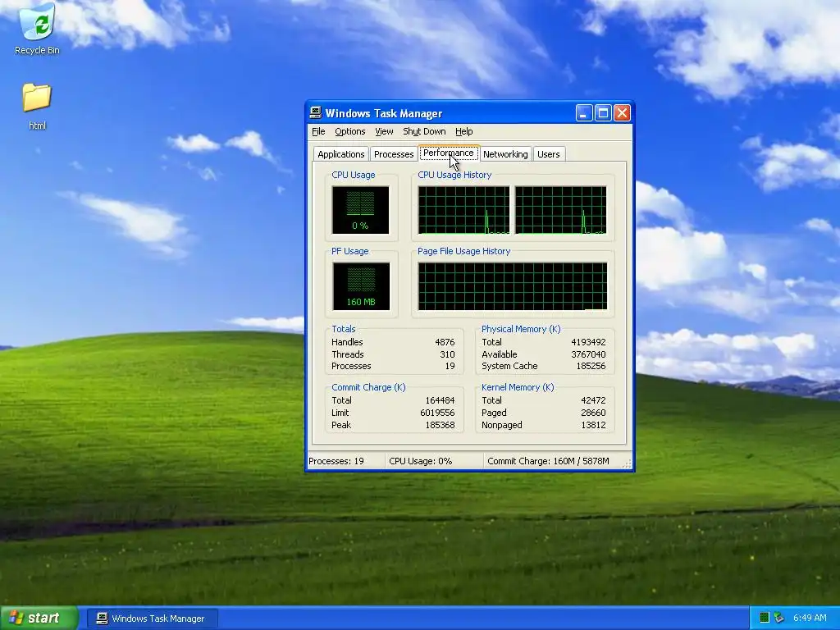
Task: Click the Page File Usage History graph
Action: click(513, 286)
